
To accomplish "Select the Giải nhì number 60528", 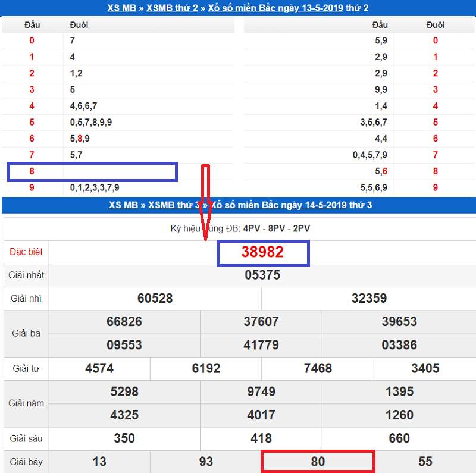I will pyautogui.click(x=155, y=298).
